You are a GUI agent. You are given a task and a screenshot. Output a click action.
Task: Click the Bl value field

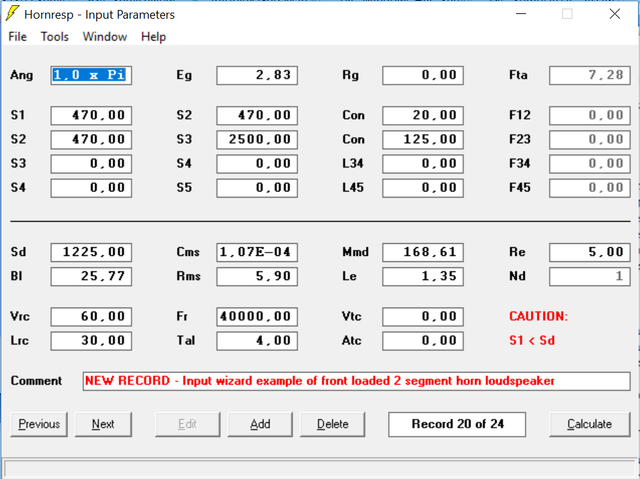click(91, 276)
